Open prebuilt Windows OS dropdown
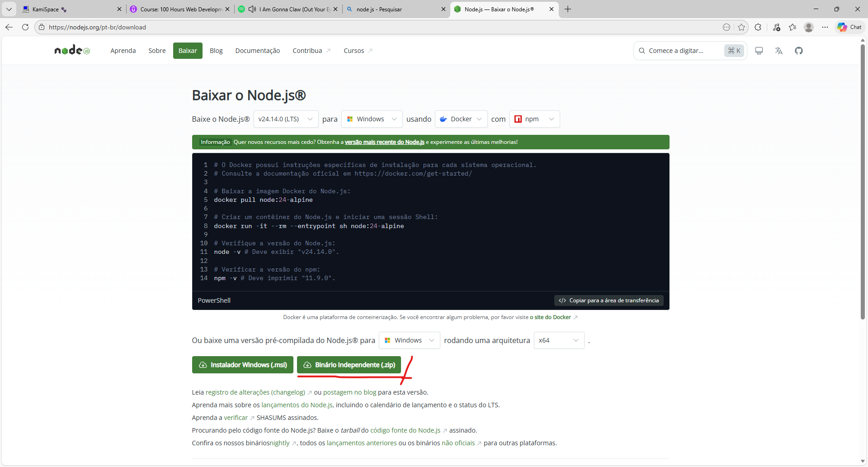The width and height of the screenshot is (868, 467). click(x=409, y=340)
